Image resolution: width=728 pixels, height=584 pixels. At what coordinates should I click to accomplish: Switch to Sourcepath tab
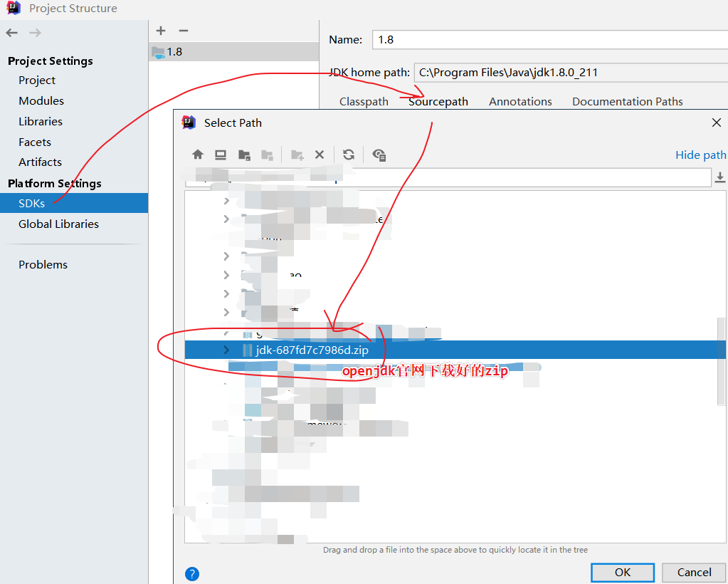438,102
